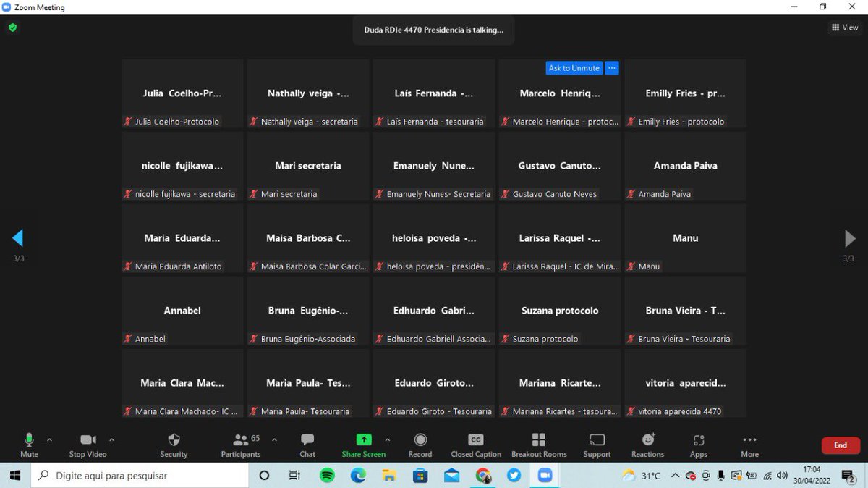868x488 pixels.
Task: Click Ask to Unmute on Marcelo Henrique
Action: click(574, 68)
